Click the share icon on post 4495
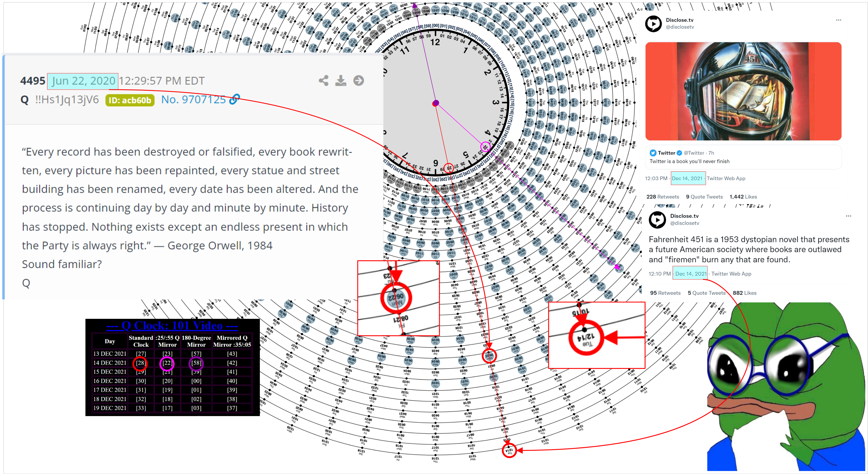The image size is (868, 474). pyautogui.click(x=323, y=81)
